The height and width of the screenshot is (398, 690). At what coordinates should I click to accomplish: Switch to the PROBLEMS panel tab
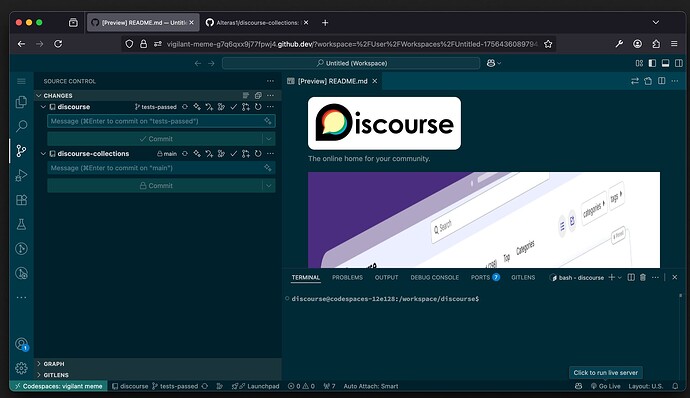[347, 277]
